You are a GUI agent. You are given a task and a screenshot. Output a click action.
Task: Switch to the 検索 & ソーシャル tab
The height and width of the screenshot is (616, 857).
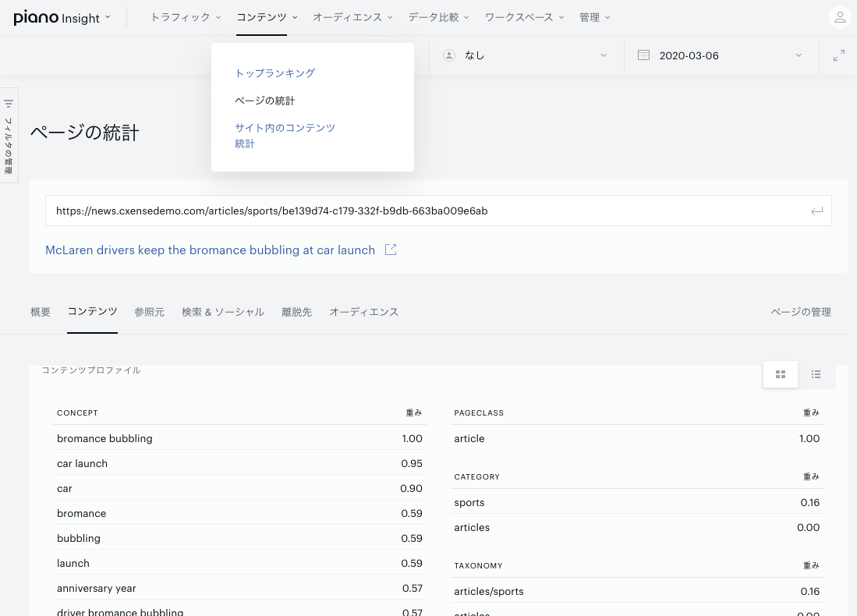223,312
